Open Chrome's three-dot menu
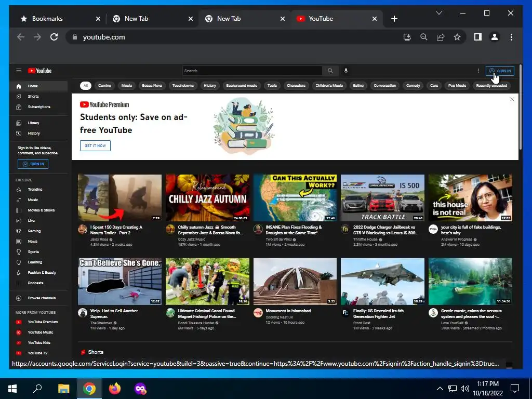 (x=511, y=37)
